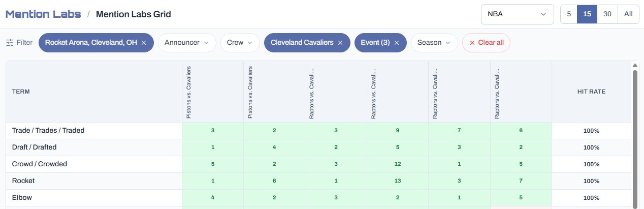
Task: Open the Announcer filter dropdown
Action: (187, 43)
